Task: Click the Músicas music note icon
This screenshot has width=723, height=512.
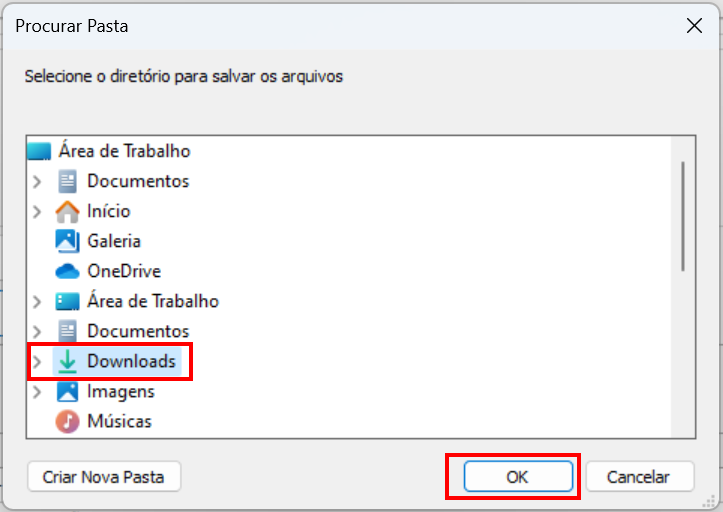Action: pos(67,421)
